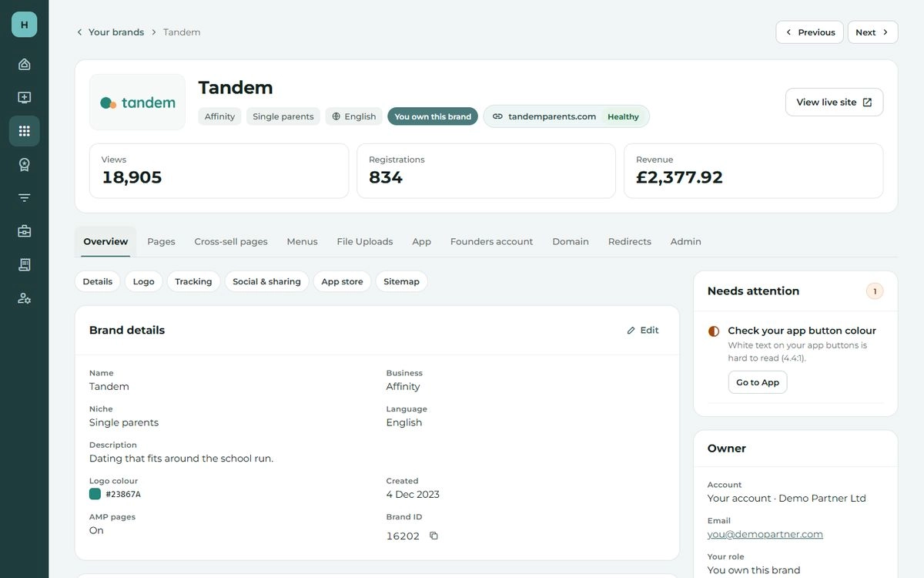
Task: Copy the Brand ID 16202
Action: point(434,536)
